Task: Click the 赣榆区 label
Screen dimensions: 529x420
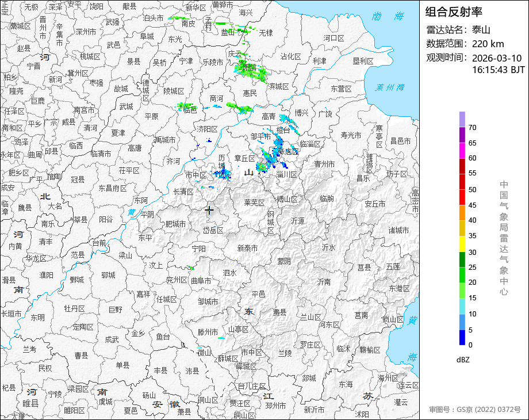Action: tap(370, 350)
